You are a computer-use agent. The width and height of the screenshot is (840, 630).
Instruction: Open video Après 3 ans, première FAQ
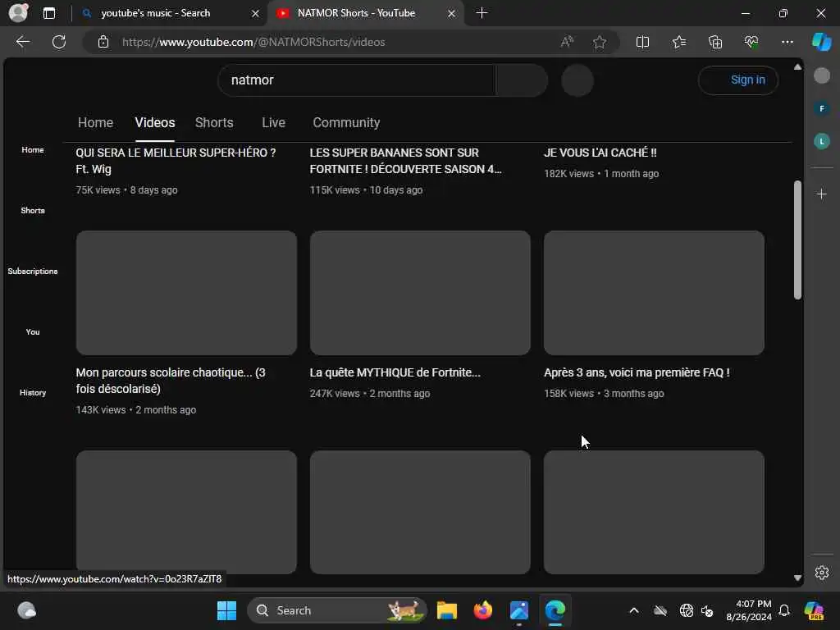pos(637,372)
